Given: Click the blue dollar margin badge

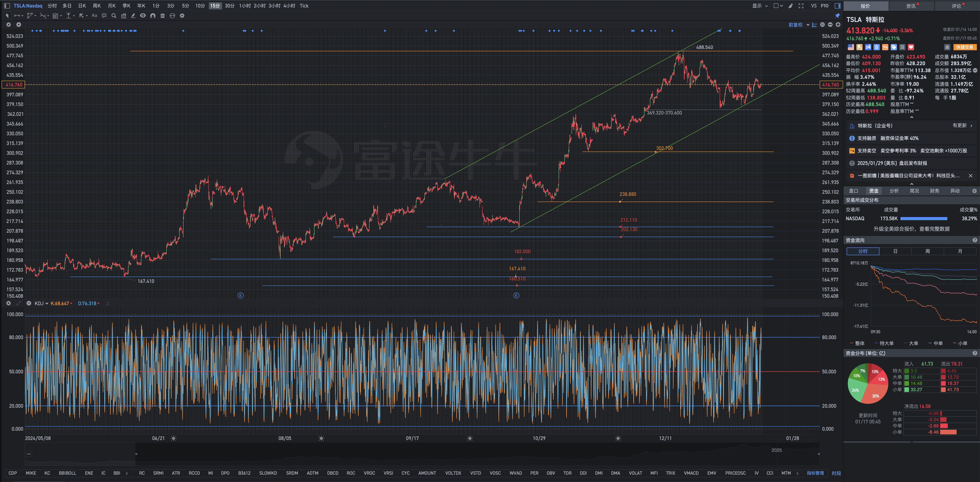Looking at the screenshot, I should (x=876, y=47).
